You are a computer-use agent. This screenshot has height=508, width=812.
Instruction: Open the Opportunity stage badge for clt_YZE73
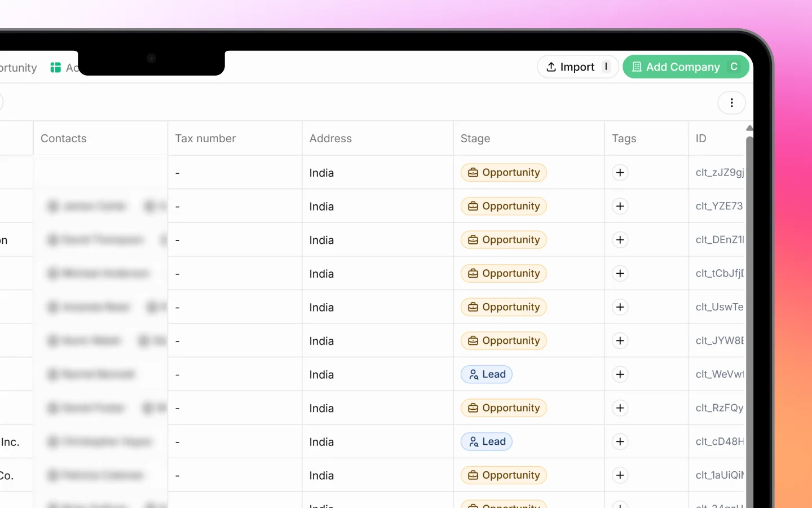coord(504,206)
